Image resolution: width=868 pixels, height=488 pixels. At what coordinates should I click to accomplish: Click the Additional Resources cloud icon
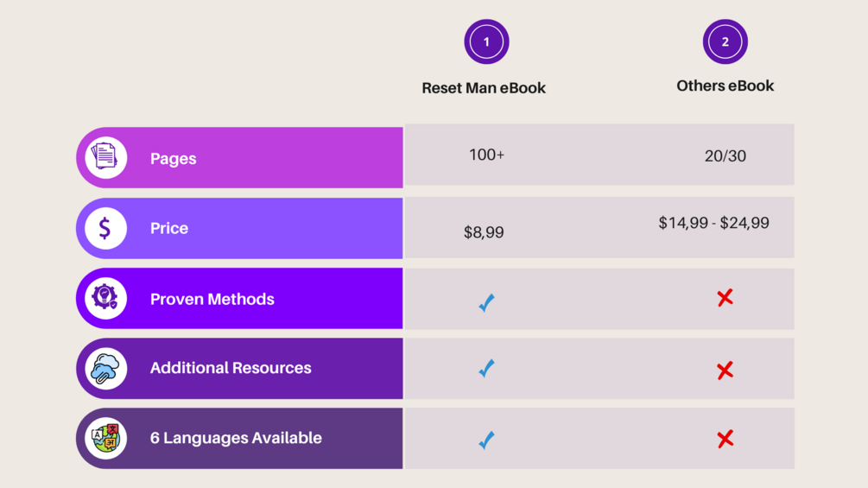pos(105,369)
